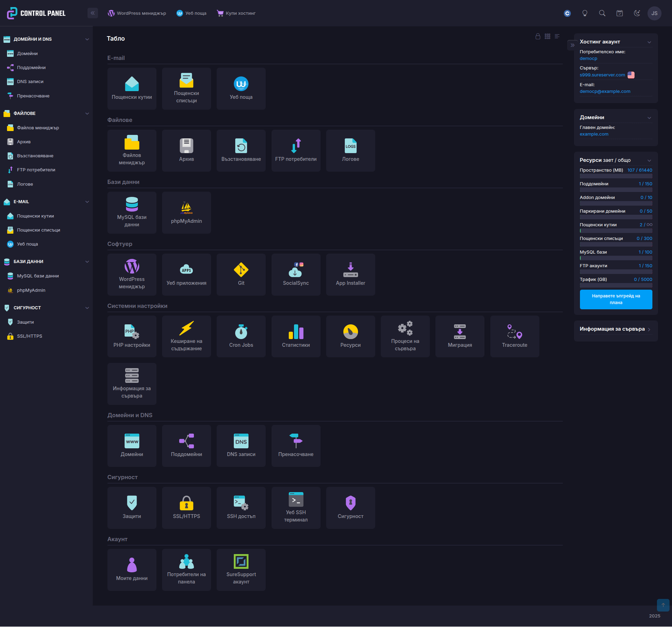Open the s999.sureserver.com server link

pyautogui.click(x=602, y=75)
